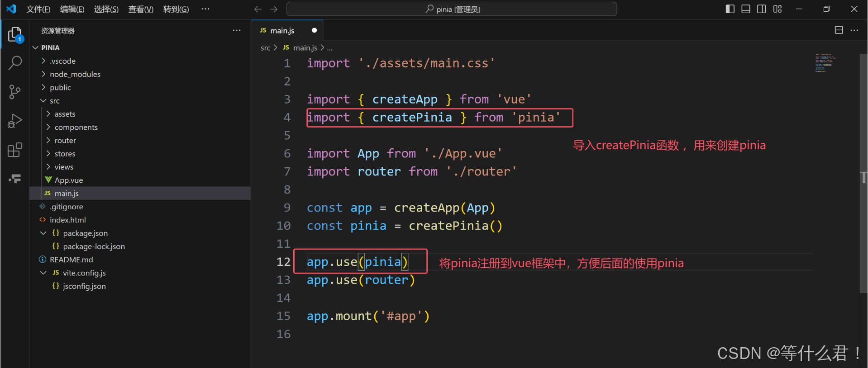
Task: Open the 转到(G) menu
Action: click(176, 9)
